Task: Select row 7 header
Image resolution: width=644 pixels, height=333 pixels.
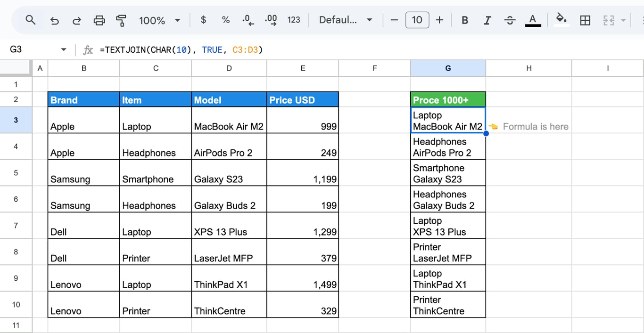Action: pos(16,226)
